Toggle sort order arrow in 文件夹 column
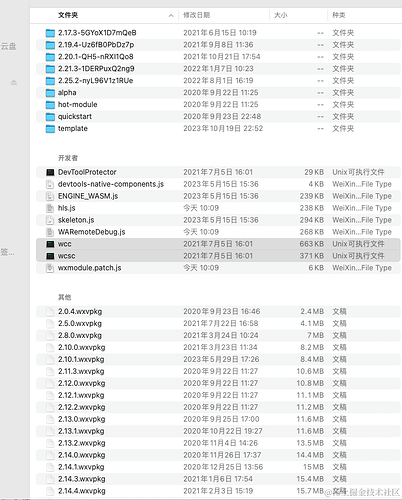This screenshot has height=500, width=402. pos(171,15)
